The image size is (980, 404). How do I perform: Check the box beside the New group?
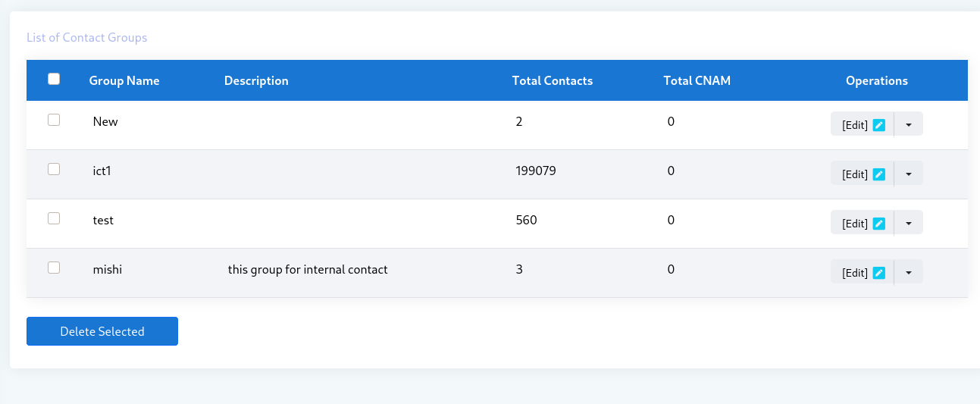coord(54,120)
